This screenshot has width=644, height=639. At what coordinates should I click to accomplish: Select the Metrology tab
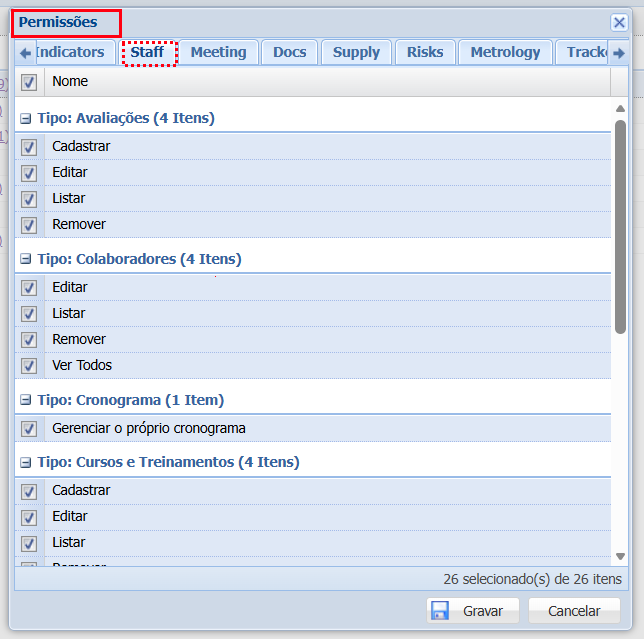click(x=505, y=53)
